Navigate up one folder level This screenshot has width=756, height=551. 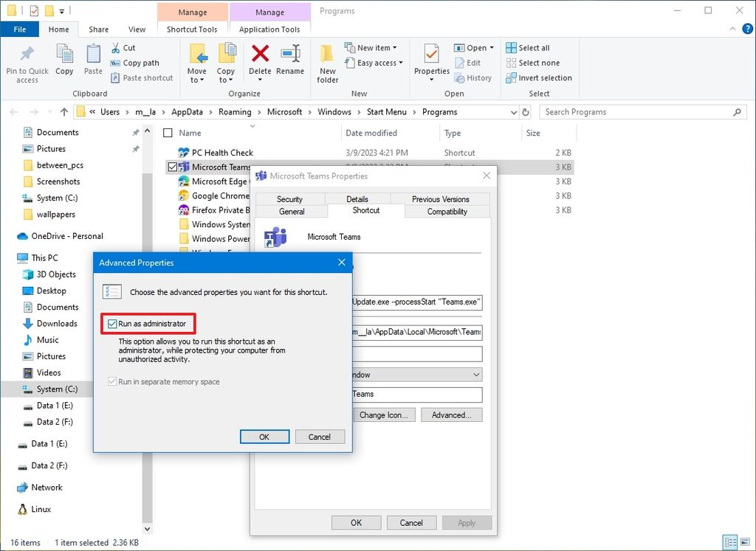[64, 111]
